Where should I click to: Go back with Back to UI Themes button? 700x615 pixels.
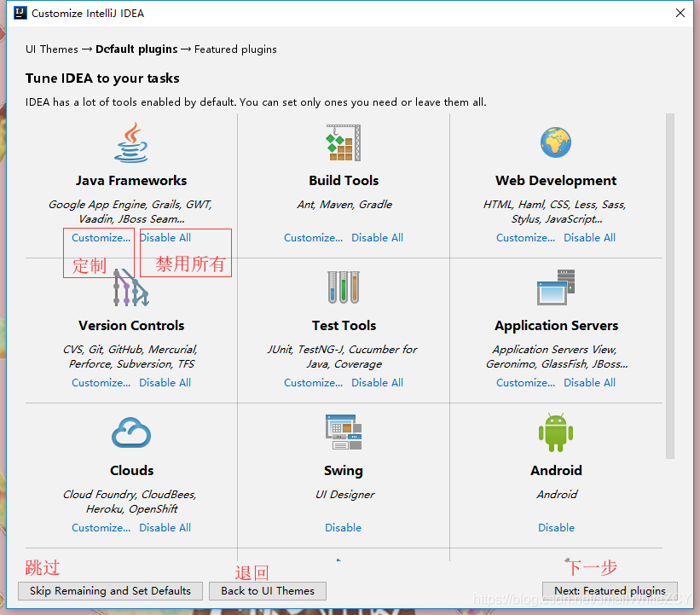tap(268, 591)
